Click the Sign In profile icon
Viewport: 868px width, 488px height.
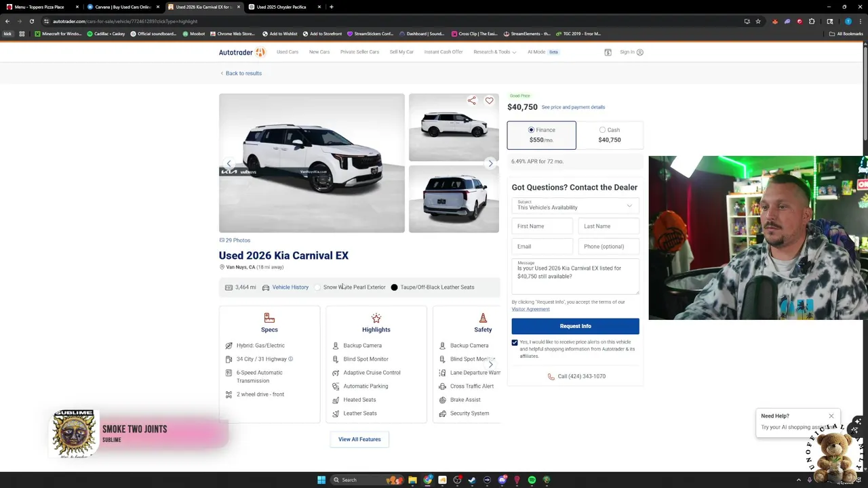[639, 52]
